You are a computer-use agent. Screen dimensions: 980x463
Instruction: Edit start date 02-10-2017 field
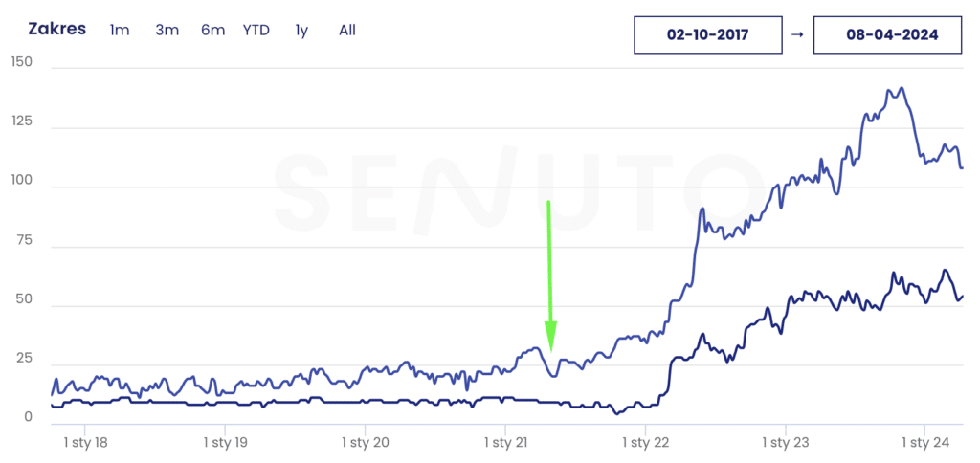(707, 35)
